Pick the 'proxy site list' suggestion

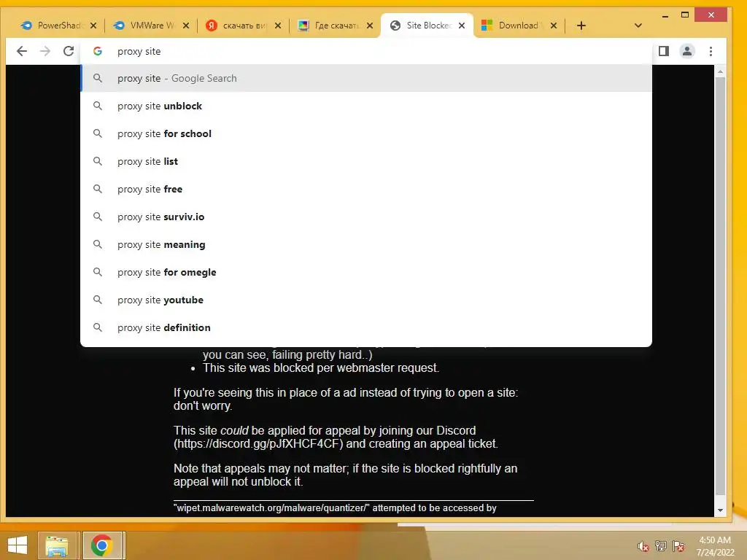pyautogui.click(x=366, y=161)
